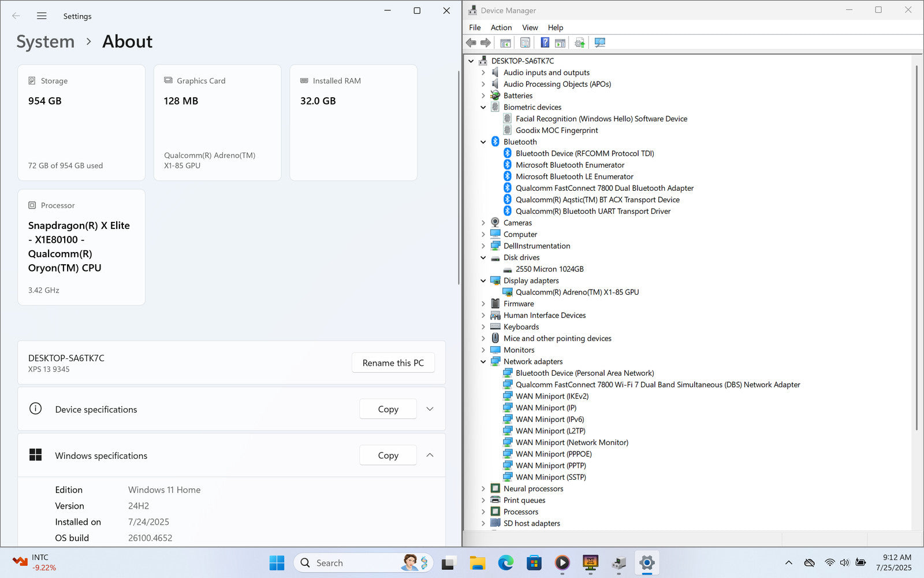Viewport: 924px width, 578px height.
Task: Toggle the console tree pane toolbar icon
Action: 505,43
